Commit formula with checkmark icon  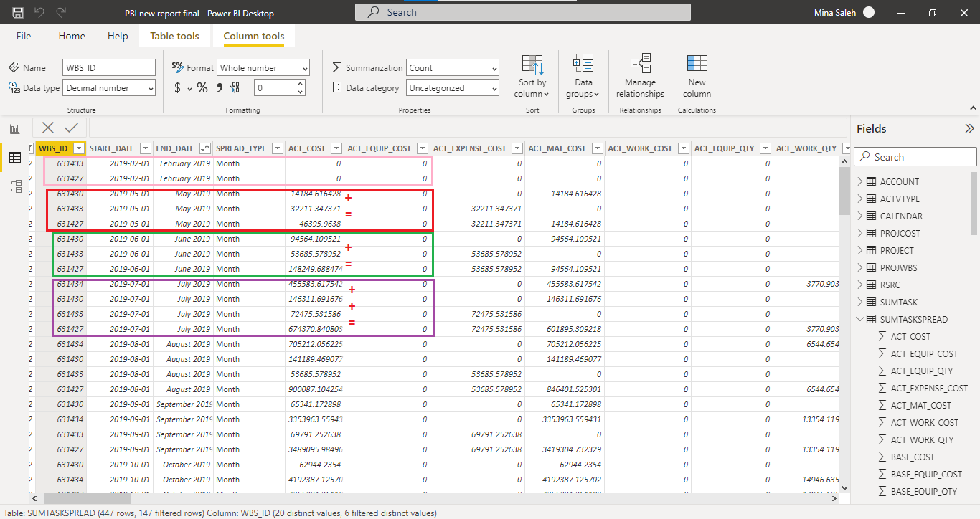pos(71,128)
